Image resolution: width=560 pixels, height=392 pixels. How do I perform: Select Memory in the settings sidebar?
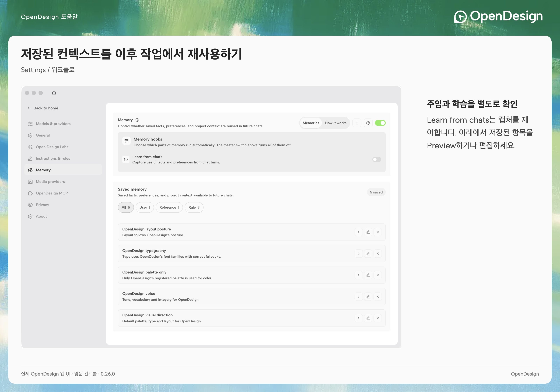[x=63, y=170]
